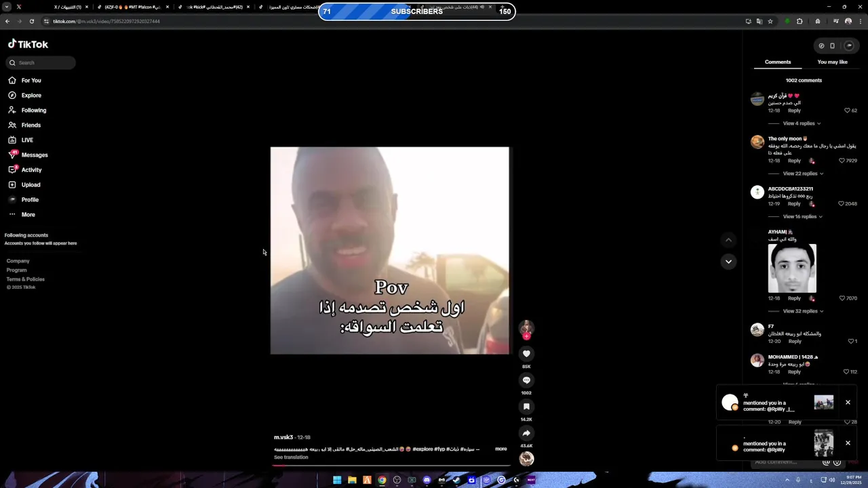Image resolution: width=868 pixels, height=488 pixels.
Task: Reload the page in browser
Action: point(31,22)
